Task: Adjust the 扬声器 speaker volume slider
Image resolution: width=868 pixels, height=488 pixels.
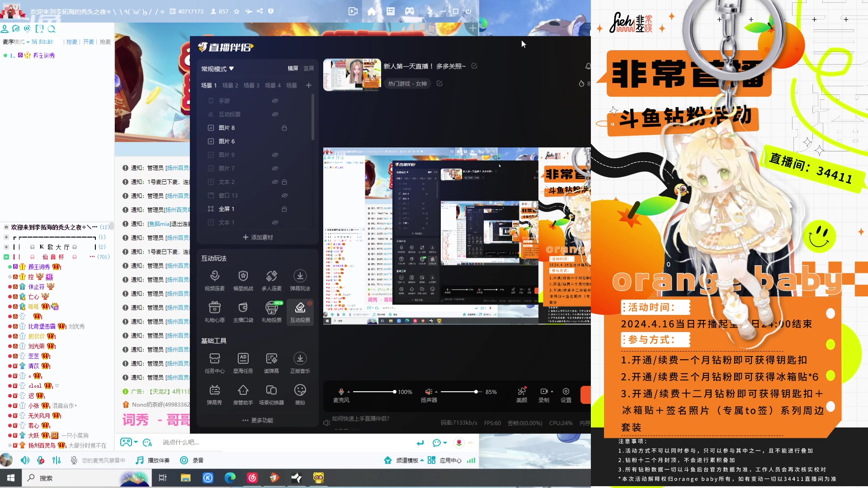Action: point(476,392)
